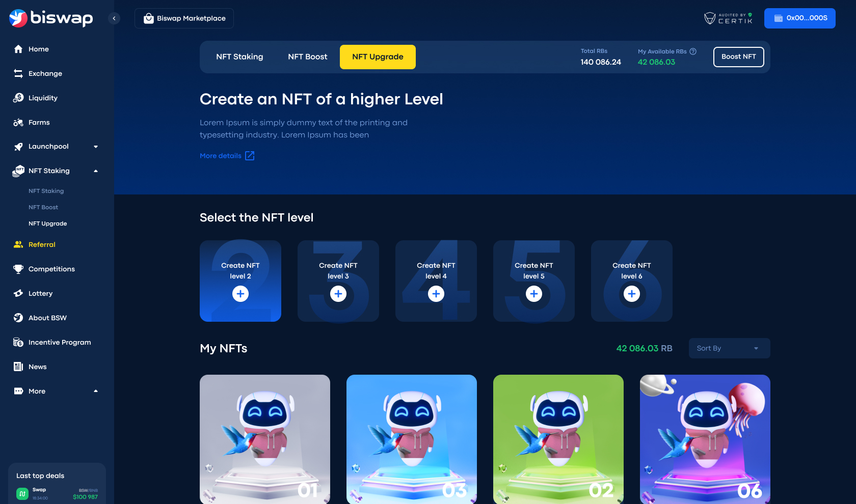Screen dimensions: 856x504
Task: Click the Farms tractor icon in sidebar
Action: (x=18, y=123)
